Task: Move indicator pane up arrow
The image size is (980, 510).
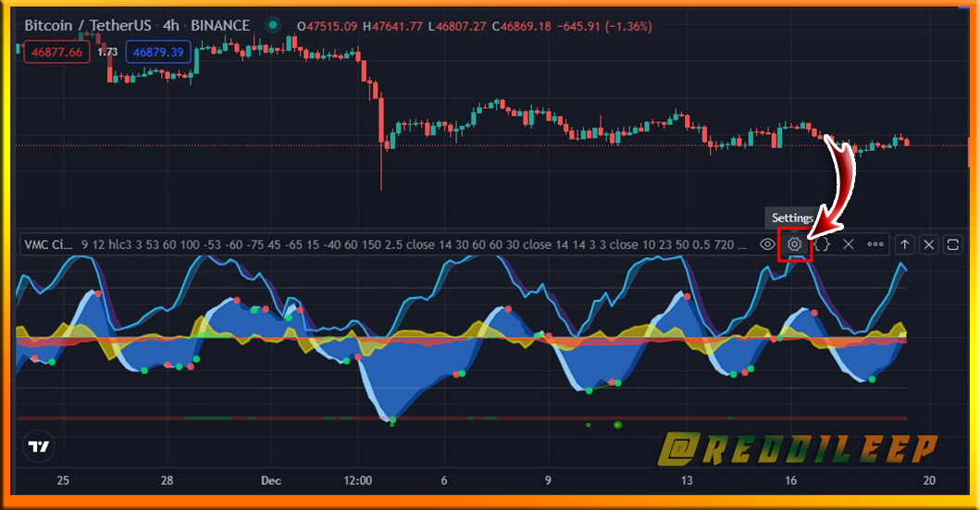Action: click(904, 244)
